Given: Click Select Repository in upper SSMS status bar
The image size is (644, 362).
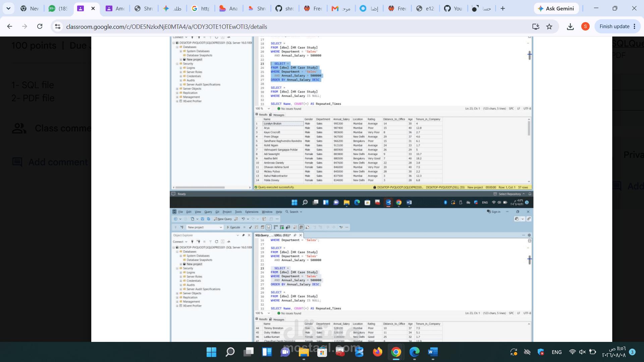Looking at the screenshot, I should click(x=509, y=194).
